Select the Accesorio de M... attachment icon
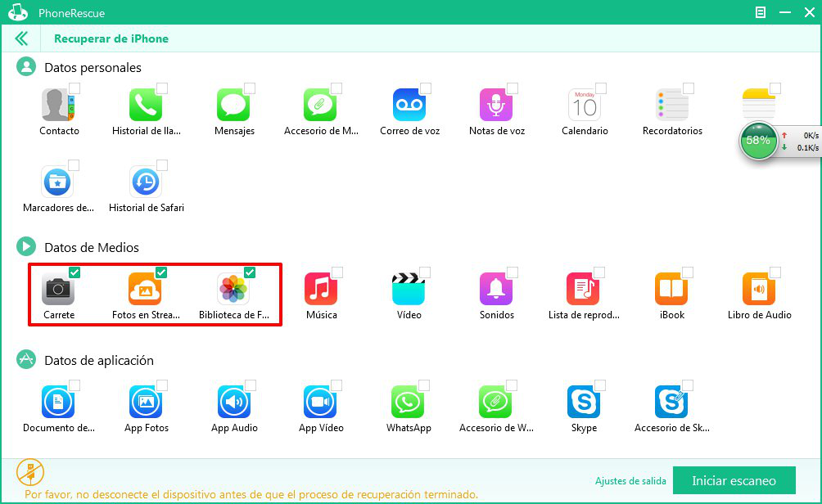 [320, 105]
